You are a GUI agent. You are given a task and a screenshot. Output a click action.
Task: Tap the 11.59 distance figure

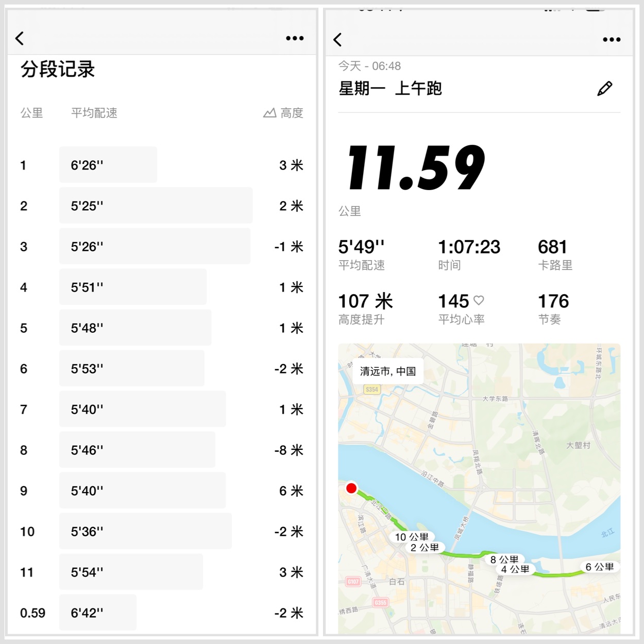(x=416, y=168)
